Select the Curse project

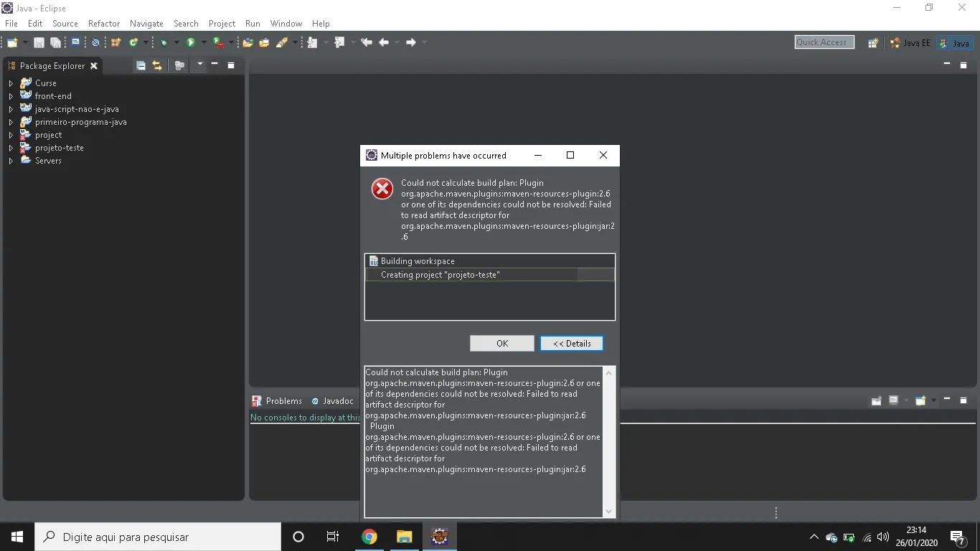tap(45, 83)
